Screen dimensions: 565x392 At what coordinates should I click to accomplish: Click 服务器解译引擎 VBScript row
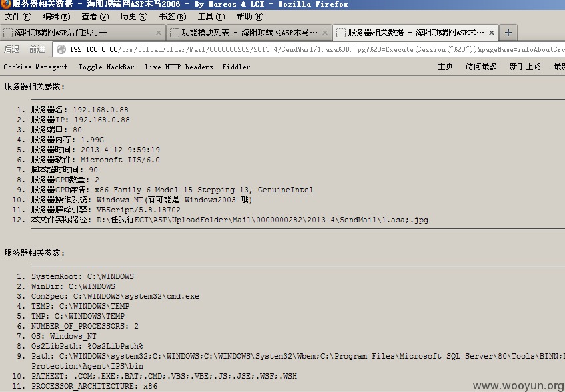click(105, 210)
